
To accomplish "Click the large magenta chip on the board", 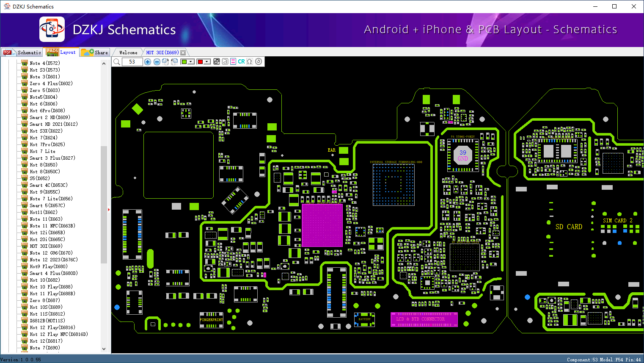I will pos(322,225).
